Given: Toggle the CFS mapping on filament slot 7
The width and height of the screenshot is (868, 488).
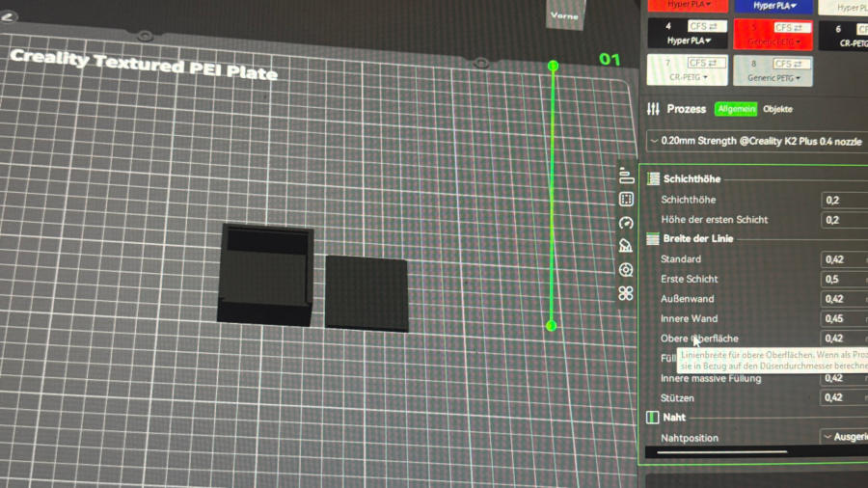Looking at the screenshot, I should [708, 63].
